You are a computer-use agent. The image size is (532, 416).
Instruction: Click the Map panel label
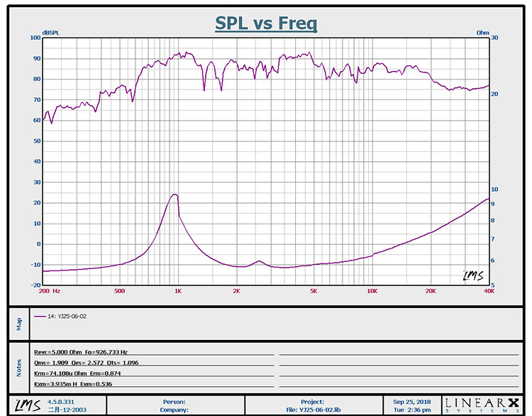(x=18, y=325)
